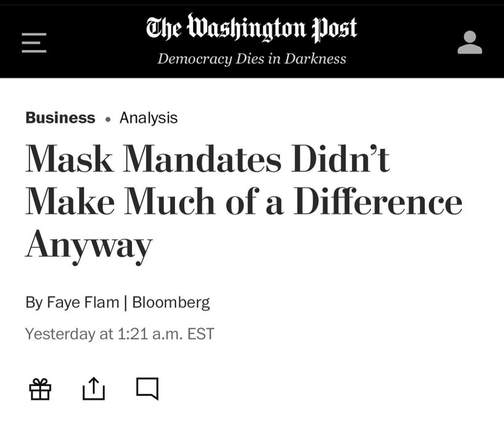
Task: Click author name Faye Flam
Action: coord(83,303)
